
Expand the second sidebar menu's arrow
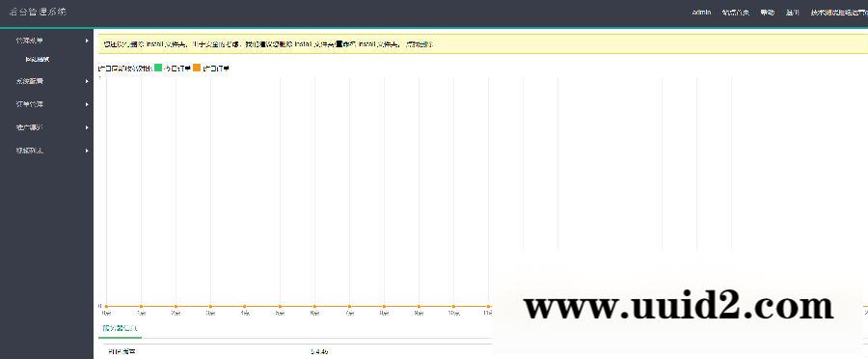coord(87,81)
